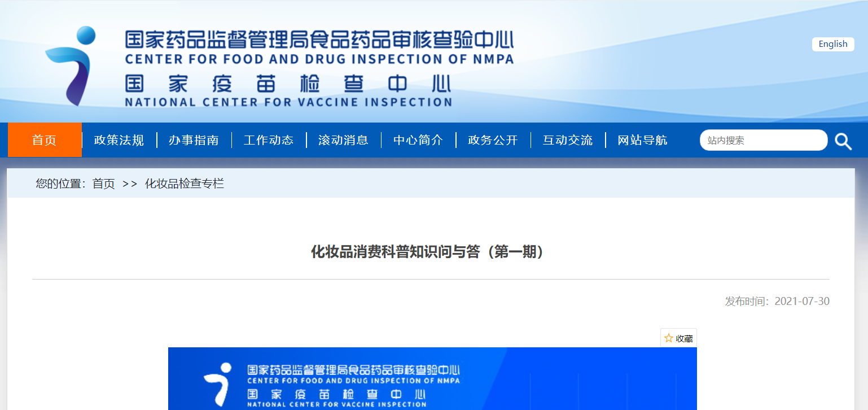Focus the 站内搜索 search input field
The image size is (868, 410).
(762, 141)
